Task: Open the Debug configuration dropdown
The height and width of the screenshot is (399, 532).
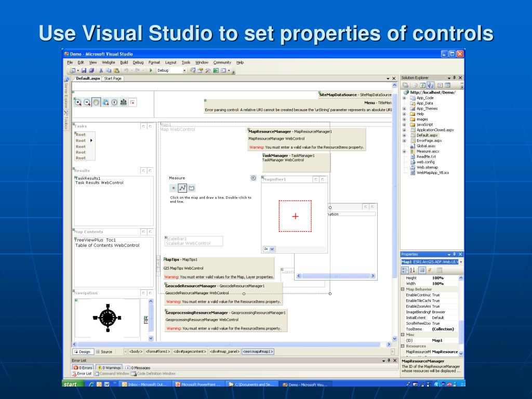Action: 184,70
